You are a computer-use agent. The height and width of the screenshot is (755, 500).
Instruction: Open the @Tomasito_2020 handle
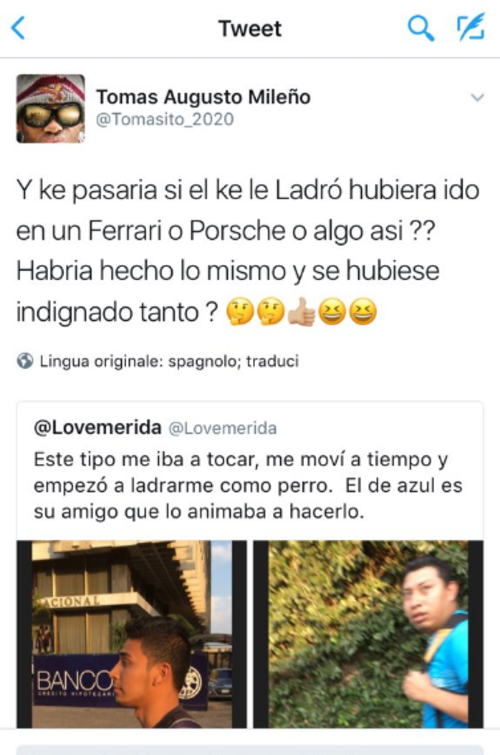[165, 119]
